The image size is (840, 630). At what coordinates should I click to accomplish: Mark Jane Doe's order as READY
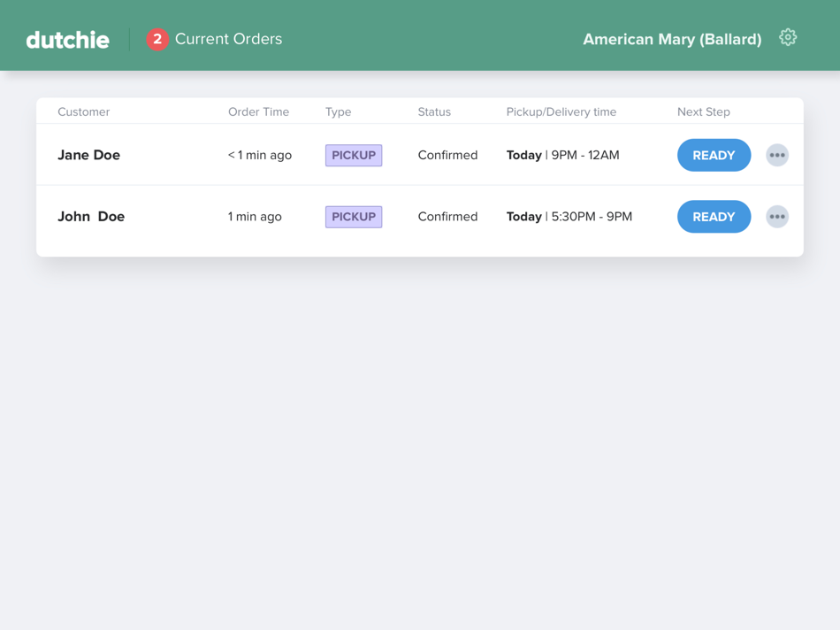coord(714,155)
